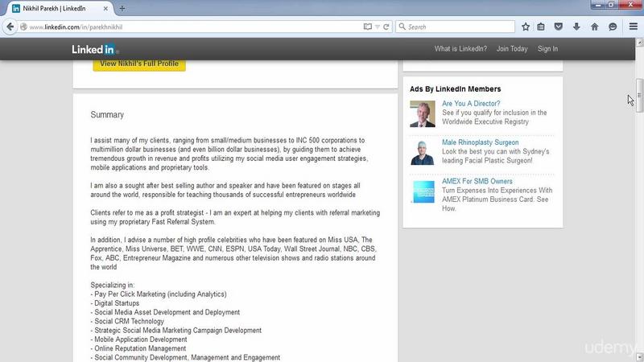The height and width of the screenshot is (362, 644).
Task: Open the Male Rhinoplasty Surgeon ad link
Action: [480, 142]
